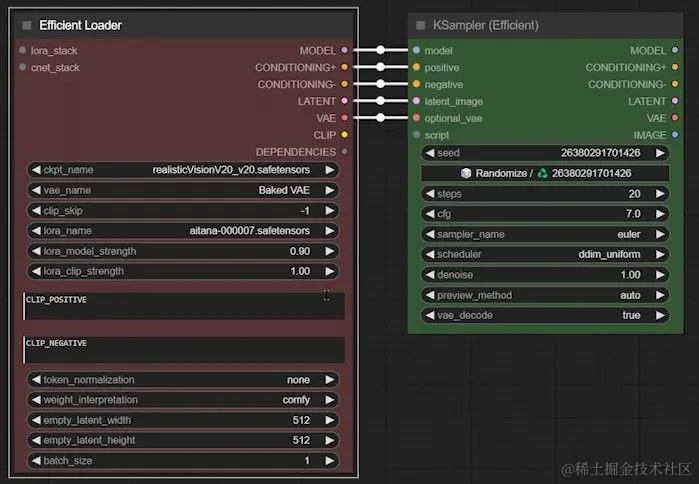Increase the seed with its right arrow

pyautogui.click(x=660, y=153)
